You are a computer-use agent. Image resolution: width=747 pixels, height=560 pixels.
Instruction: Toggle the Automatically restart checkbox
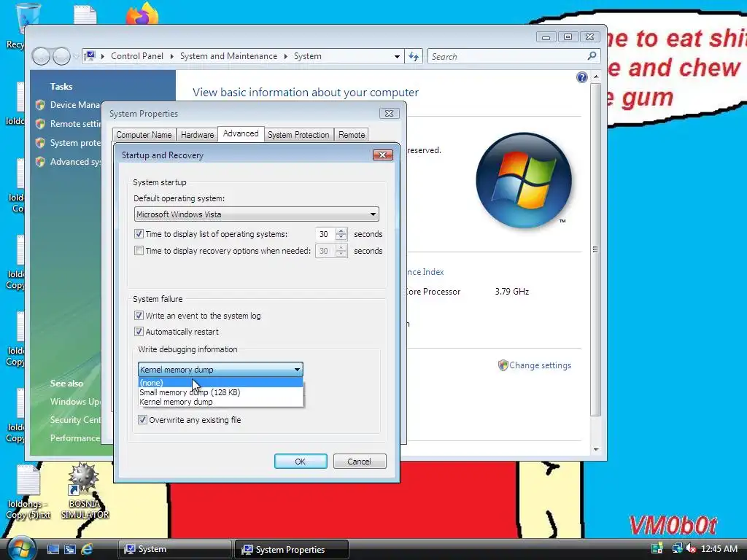pyautogui.click(x=139, y=332)
